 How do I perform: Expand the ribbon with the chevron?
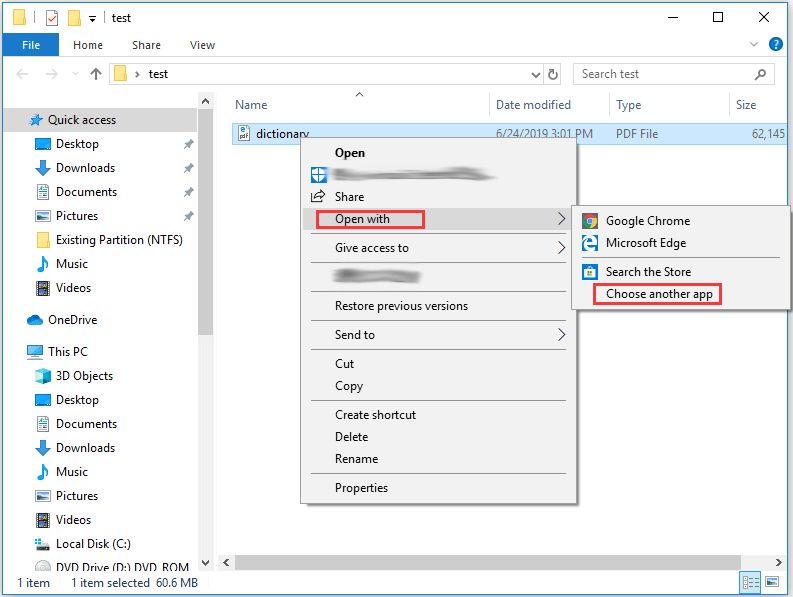(x=754, y=45)
